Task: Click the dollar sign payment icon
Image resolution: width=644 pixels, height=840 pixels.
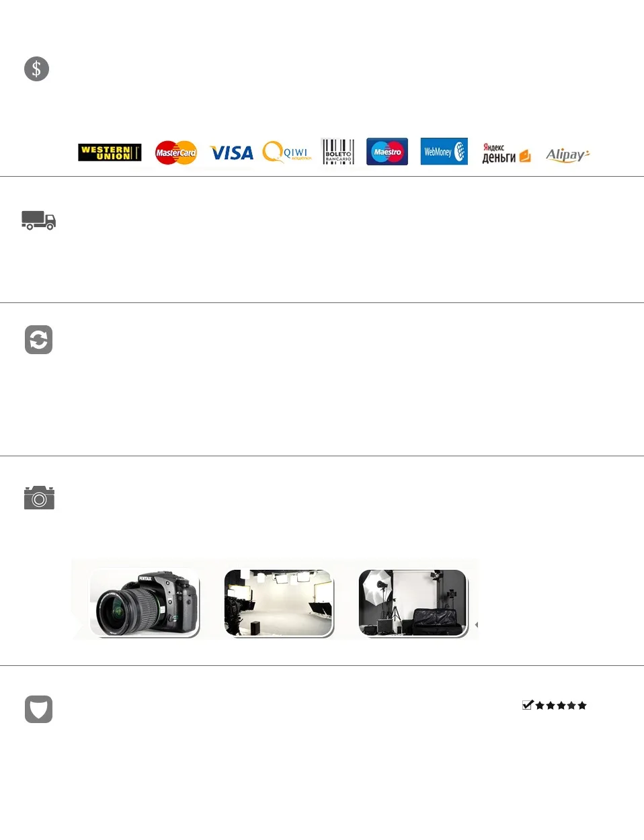Action: tap(36, 69)
